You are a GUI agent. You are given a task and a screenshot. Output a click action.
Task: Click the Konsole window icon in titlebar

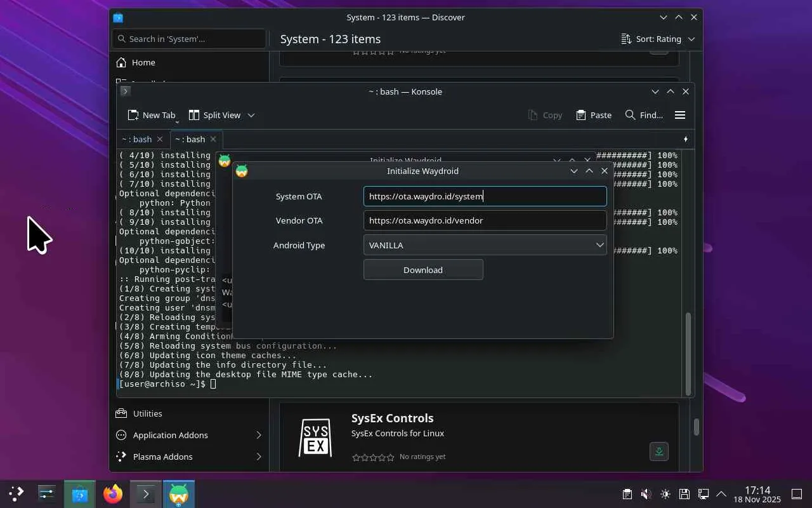(126, 91)
